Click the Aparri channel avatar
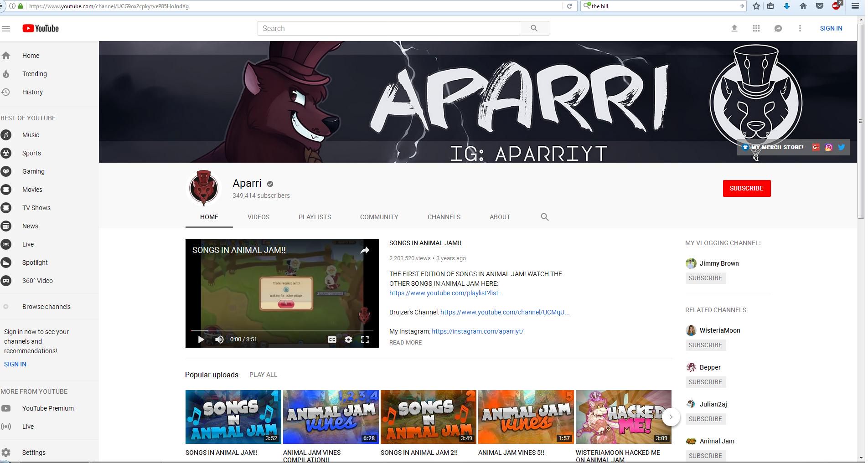Image resolution: width=868 pixels, height=463 pixels. (x=204, y=188)
